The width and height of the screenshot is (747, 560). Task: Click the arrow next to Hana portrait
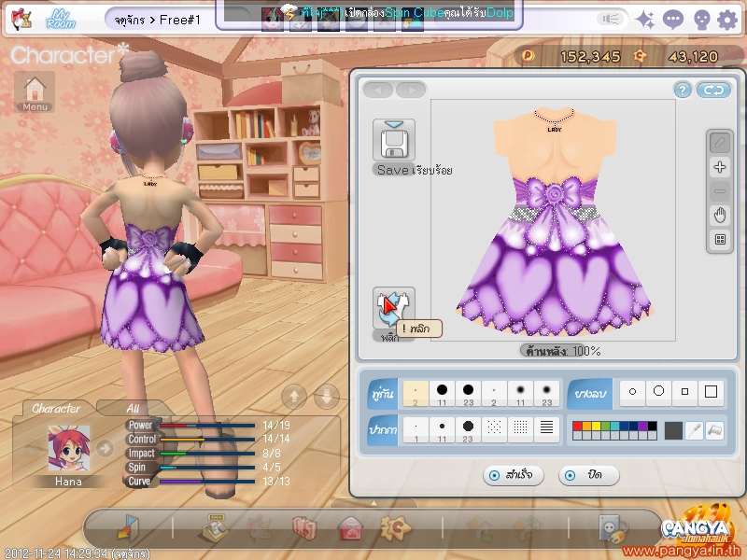click(105, 448)
